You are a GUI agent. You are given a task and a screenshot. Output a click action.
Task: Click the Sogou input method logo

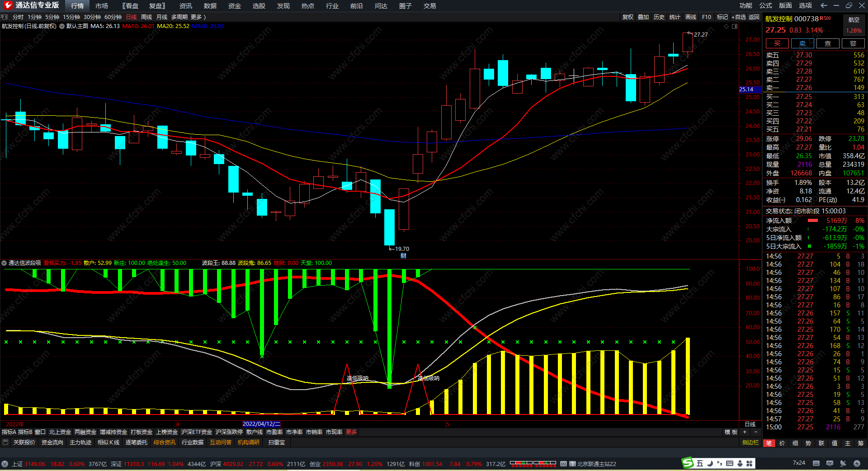[x=688, y=463]
